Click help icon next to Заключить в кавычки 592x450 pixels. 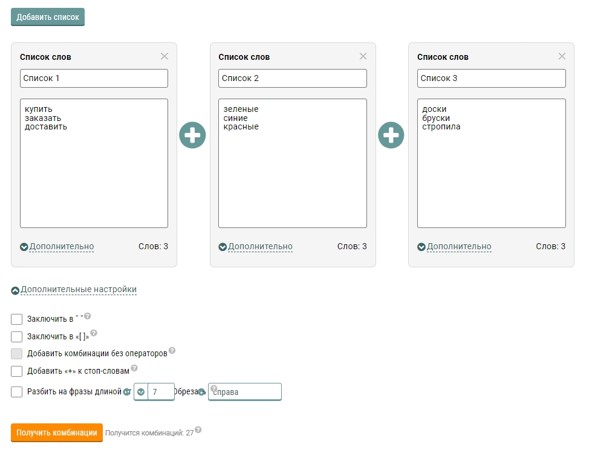(x=88, y=316)
